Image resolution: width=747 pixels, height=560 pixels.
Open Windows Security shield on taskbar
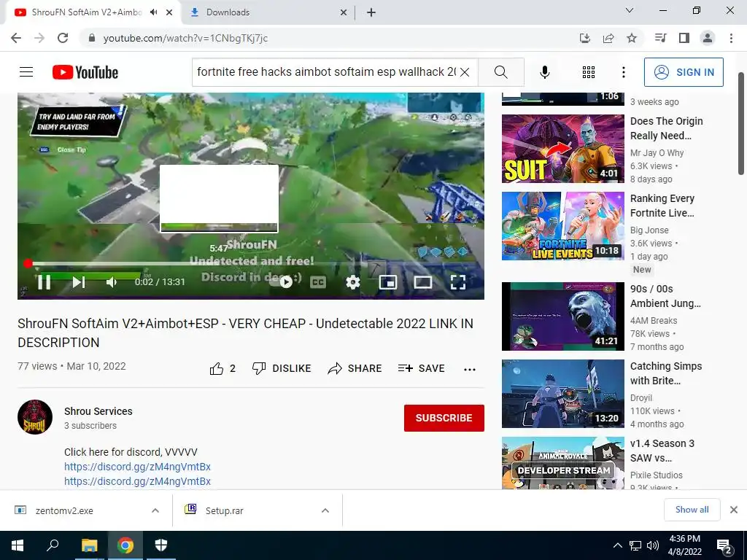161,545
